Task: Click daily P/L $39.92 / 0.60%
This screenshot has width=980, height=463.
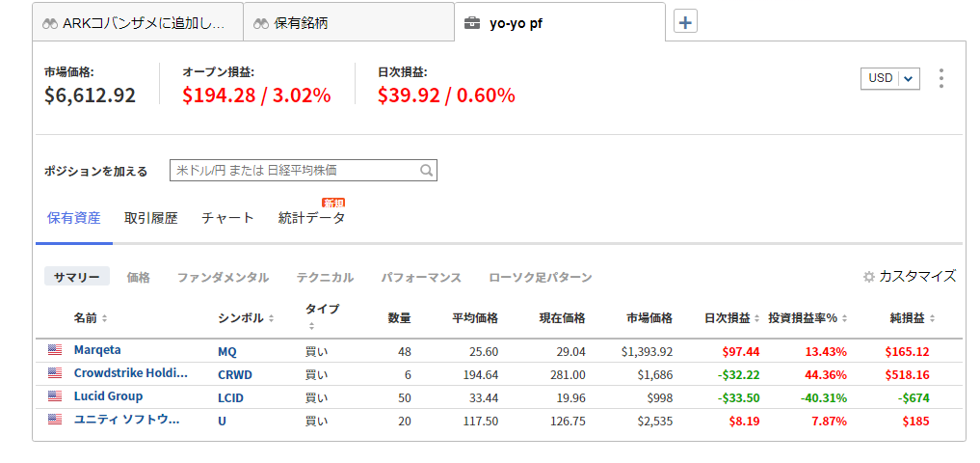Action: tap(447, 95)
